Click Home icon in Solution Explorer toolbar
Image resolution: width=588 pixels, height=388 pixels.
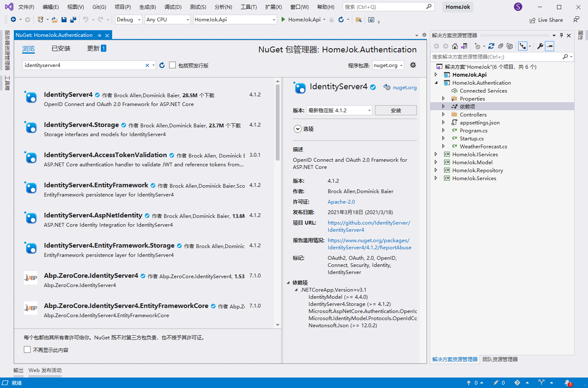[x=455, y=46]
